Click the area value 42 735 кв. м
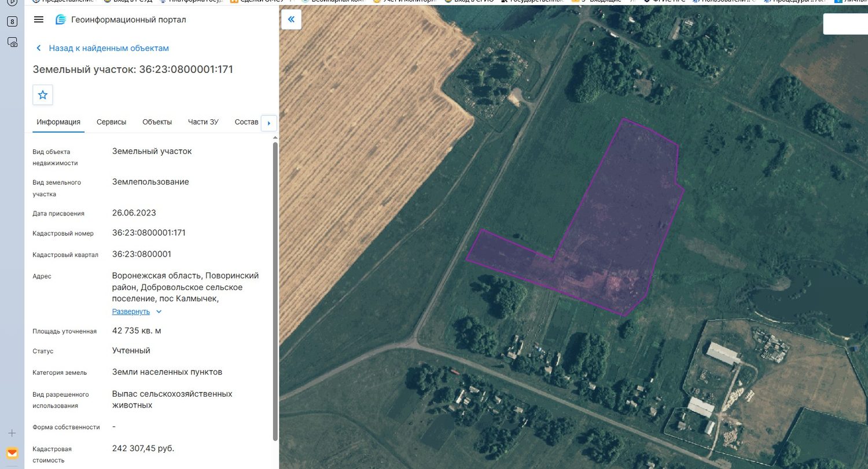Screen dimensions: 868x469 [137, 331]
